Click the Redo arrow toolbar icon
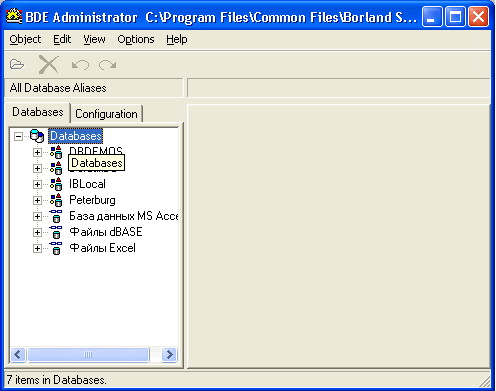 (x=107, y=65)
